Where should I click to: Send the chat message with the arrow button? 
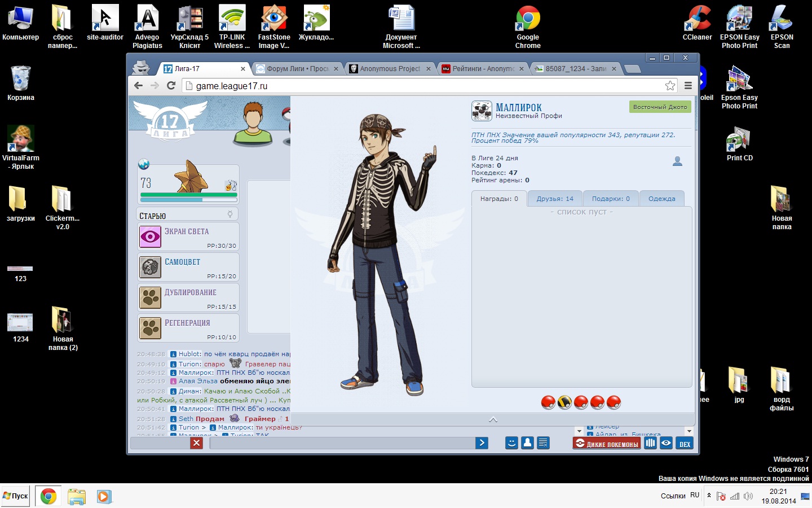pos(482,443)
